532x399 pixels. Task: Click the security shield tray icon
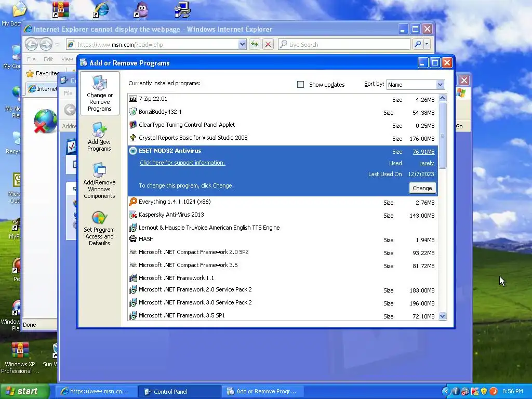[484, 391]
